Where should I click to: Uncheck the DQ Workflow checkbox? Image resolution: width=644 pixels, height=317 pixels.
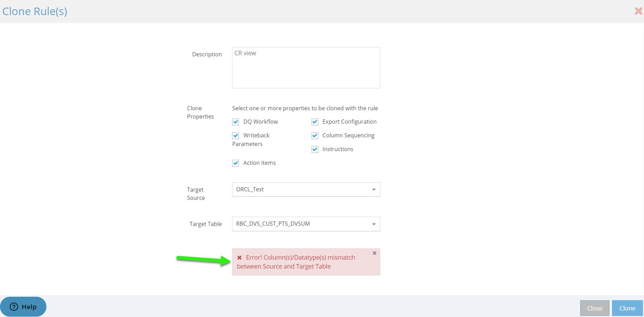coord(236,122)
